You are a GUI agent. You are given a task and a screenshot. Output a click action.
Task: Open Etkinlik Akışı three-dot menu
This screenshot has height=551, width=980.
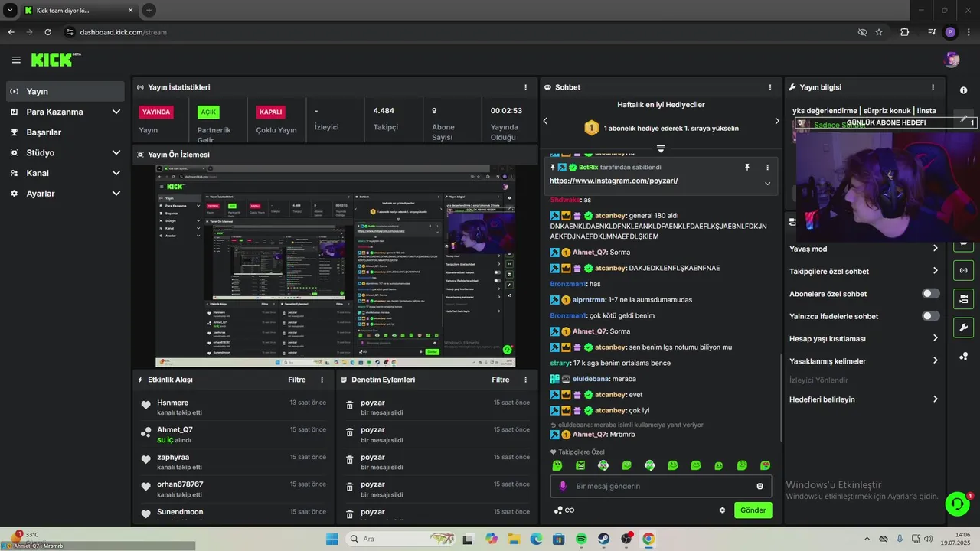(x=322, y=380)
